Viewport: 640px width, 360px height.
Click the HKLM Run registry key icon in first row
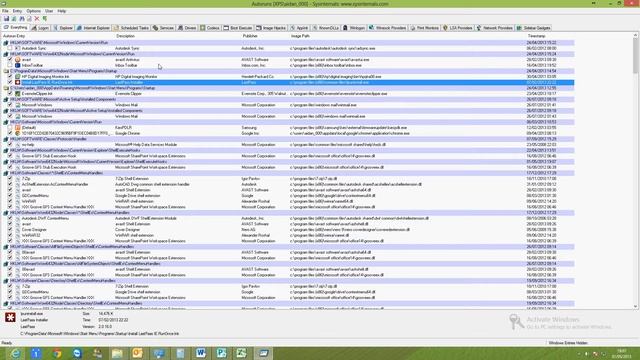(6, 42)
